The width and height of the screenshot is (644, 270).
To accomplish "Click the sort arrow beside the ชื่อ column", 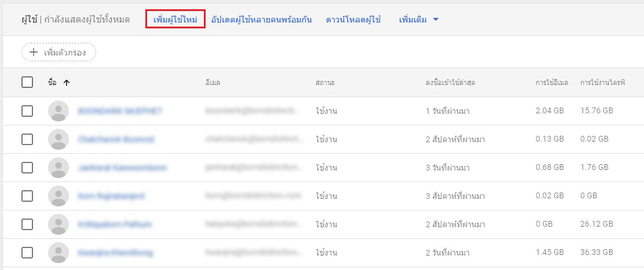I will tap(67, 83).
